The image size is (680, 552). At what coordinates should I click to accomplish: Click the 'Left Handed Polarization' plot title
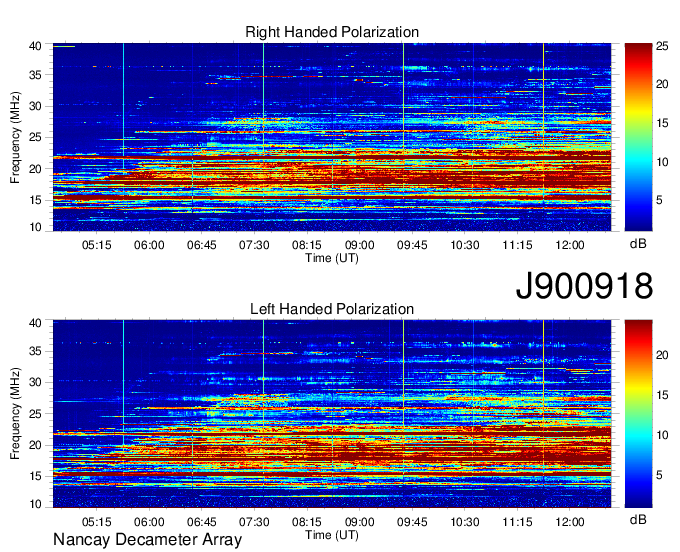[x=332, y=309]
